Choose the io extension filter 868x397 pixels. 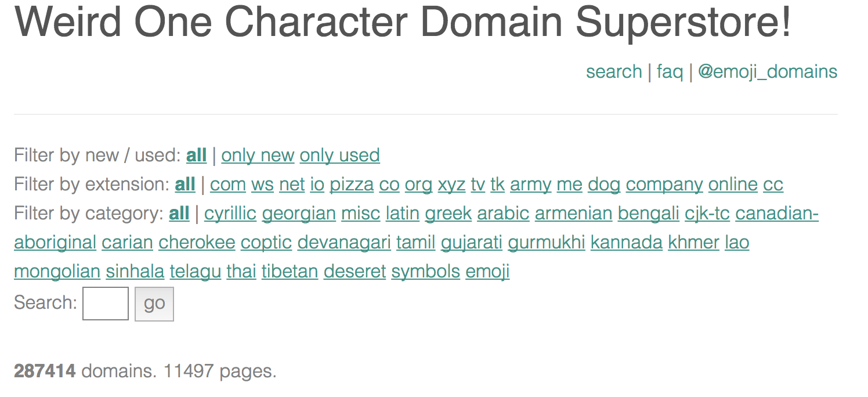[317, 184]
